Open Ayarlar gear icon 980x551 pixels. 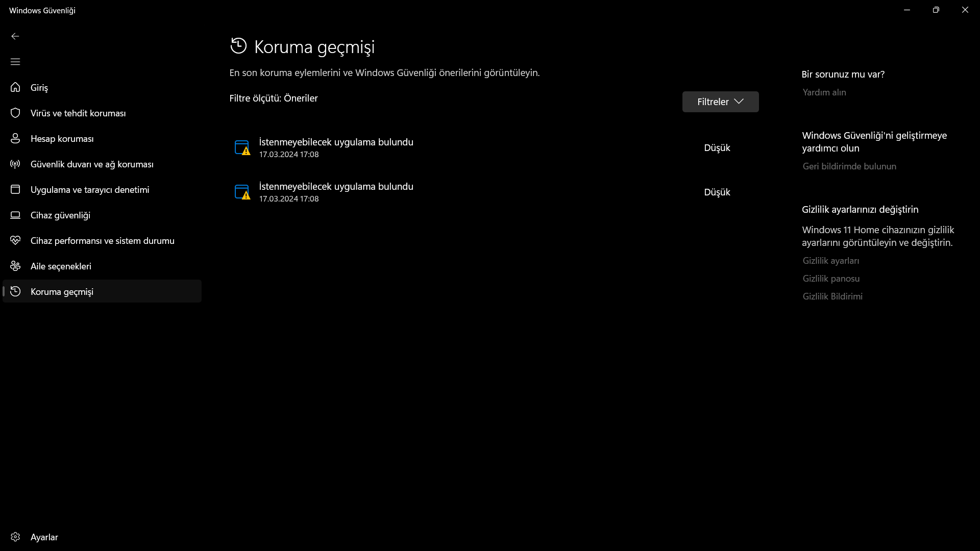coord(15,537)
